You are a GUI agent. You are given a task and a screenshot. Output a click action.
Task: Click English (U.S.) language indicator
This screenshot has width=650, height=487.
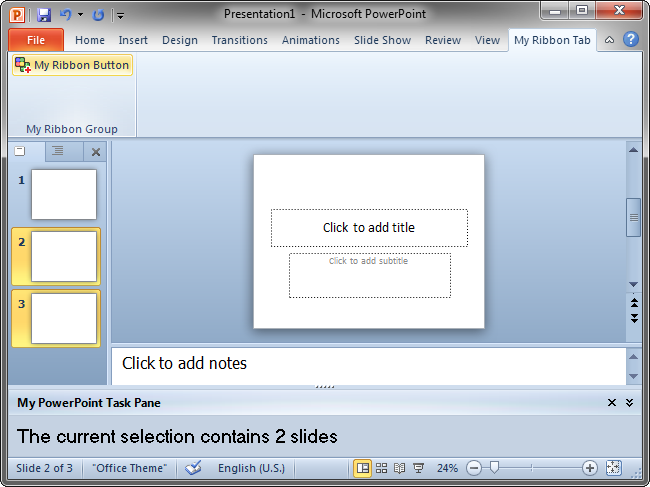point(252,468)
